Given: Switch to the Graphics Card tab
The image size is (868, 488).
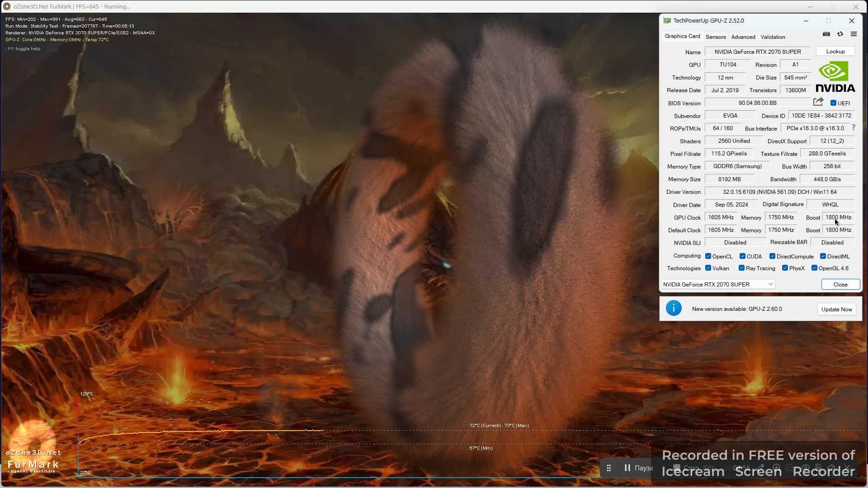Looking at the screenshot, I should click(682, 36).
